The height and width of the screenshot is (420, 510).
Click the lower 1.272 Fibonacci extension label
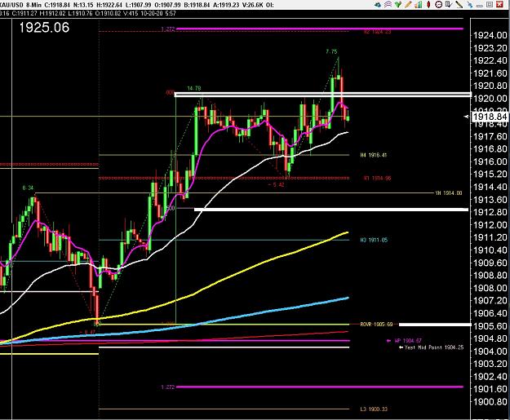(x=168, y=387)
